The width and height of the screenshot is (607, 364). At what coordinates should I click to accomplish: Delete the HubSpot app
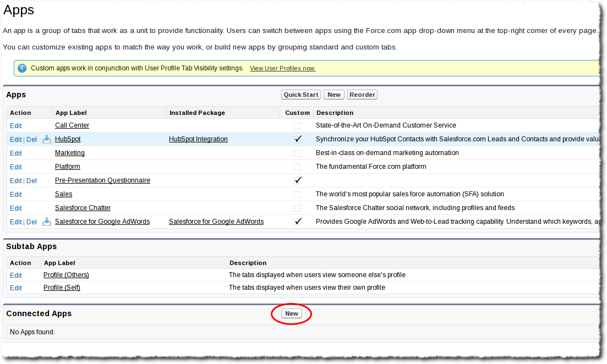pyautogui.click(x=32, y=140)
